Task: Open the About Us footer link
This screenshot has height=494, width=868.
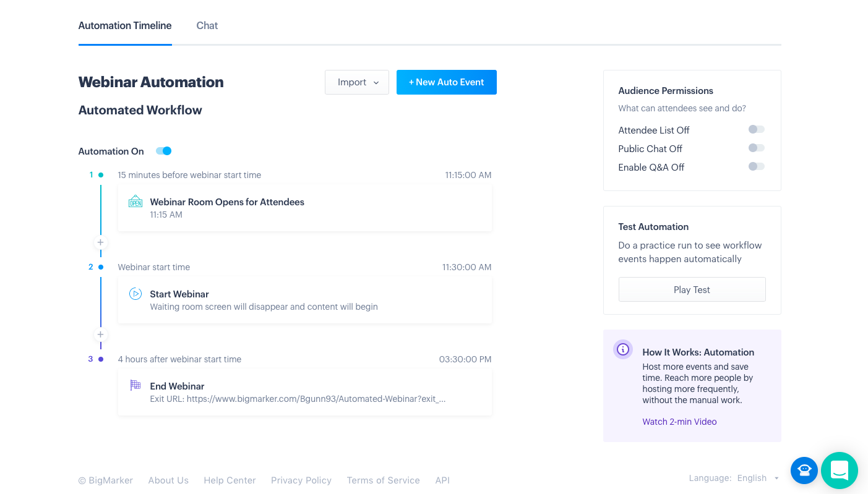Action: [x=168, y=480]
